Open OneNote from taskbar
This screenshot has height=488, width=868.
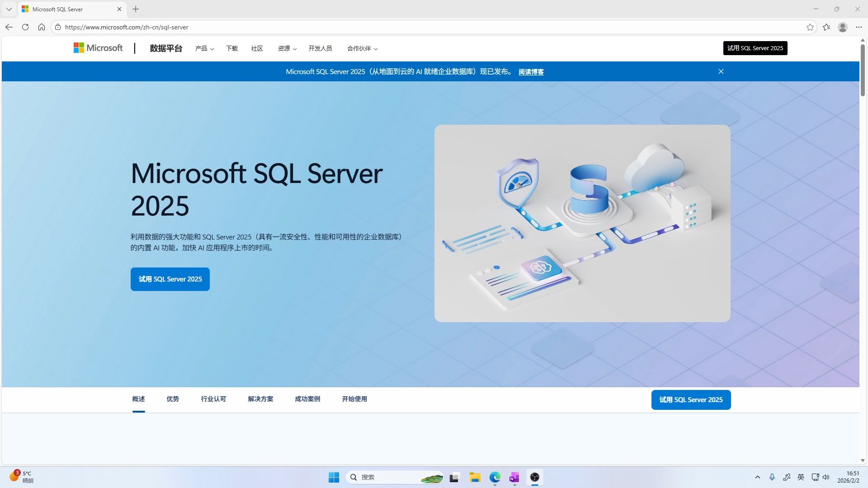[x=514, y=477]
